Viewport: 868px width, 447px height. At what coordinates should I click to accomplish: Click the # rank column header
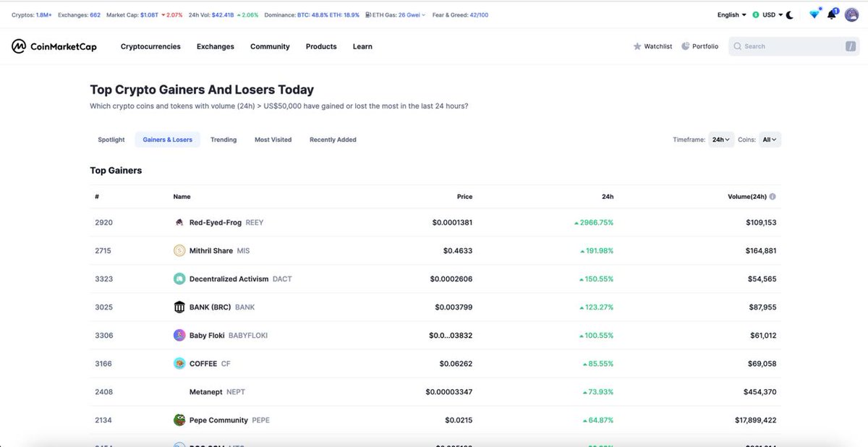[97, 197]
